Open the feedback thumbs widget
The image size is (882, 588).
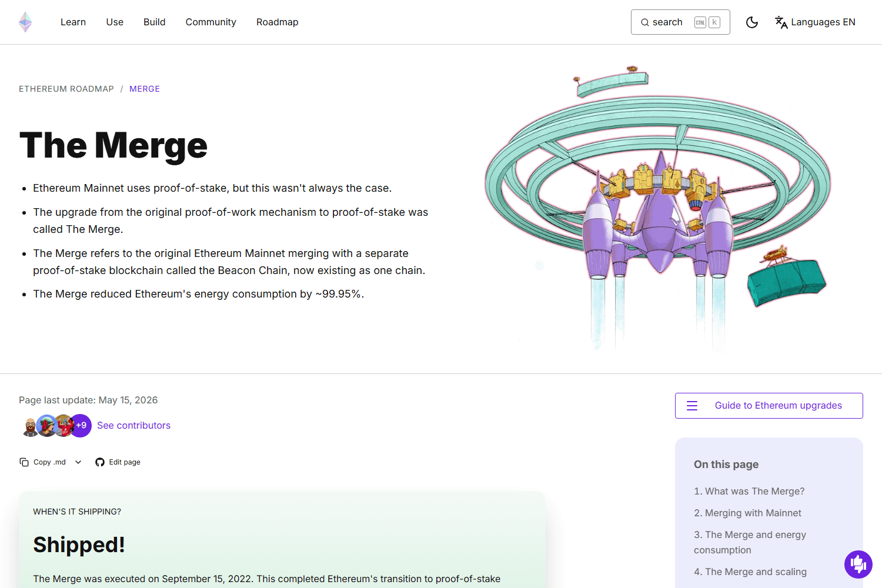click(x=858, y=564)
